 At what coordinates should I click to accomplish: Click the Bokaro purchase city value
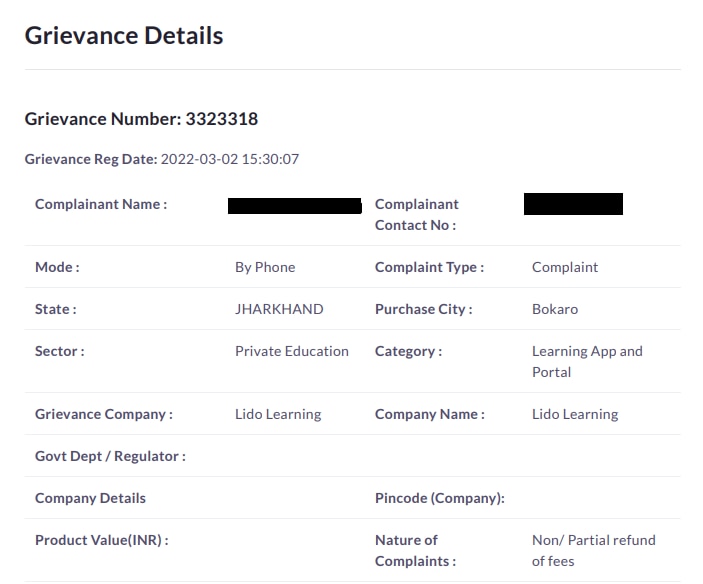(x=555, y=309)
